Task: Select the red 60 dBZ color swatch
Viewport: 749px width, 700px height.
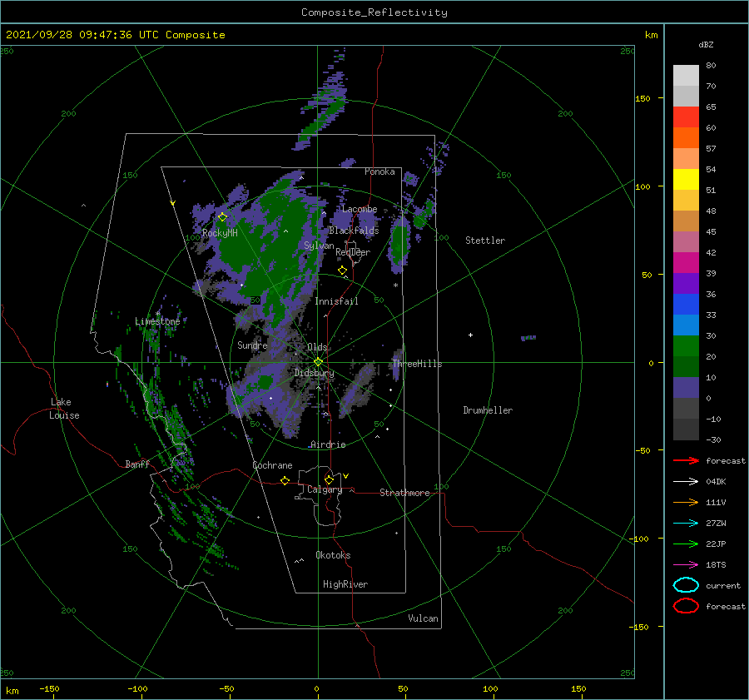Action: (686, 117)
